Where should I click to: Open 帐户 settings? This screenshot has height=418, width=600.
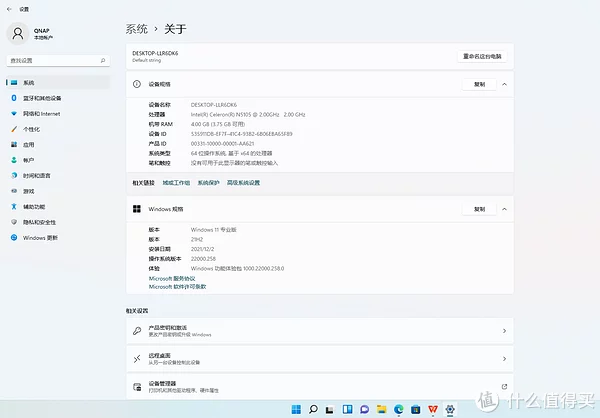point(58,160)
